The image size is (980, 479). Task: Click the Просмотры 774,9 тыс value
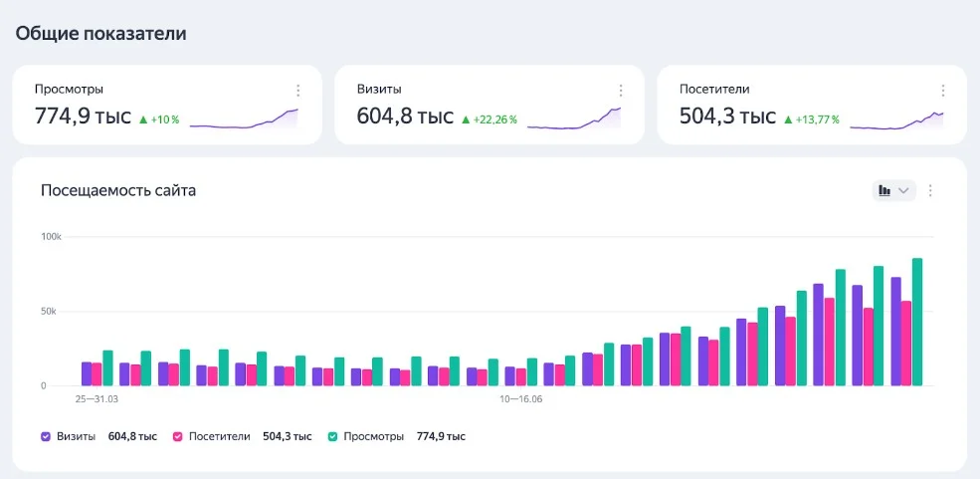[83, 117]
